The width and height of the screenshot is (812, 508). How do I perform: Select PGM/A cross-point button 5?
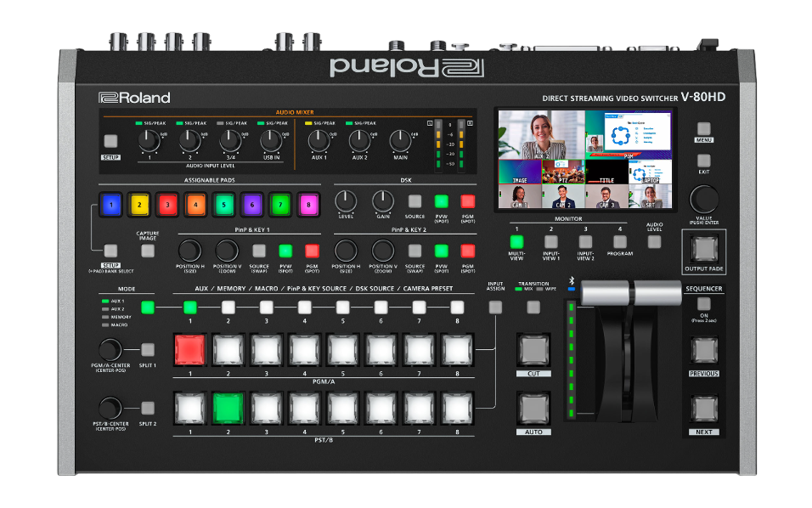coord(343,349)
